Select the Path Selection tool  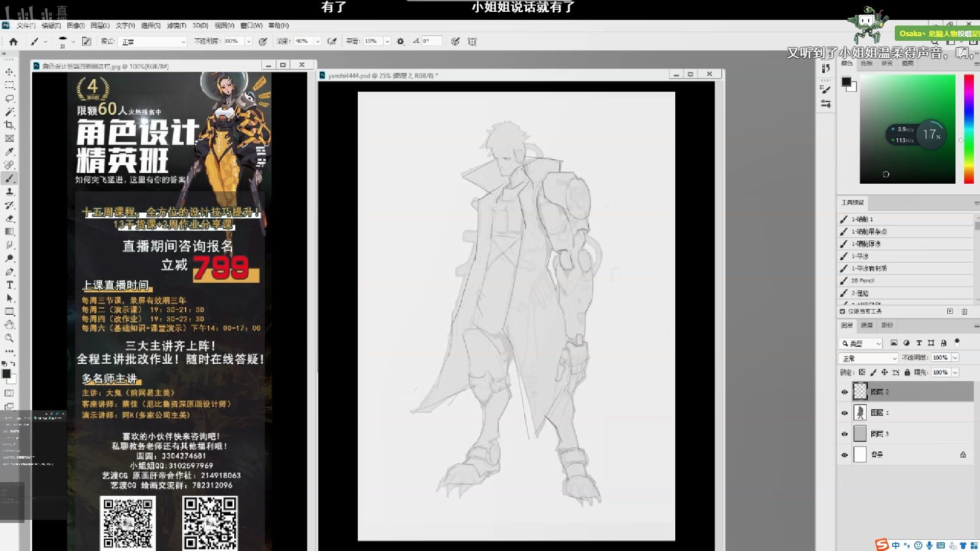click(10, 298)
